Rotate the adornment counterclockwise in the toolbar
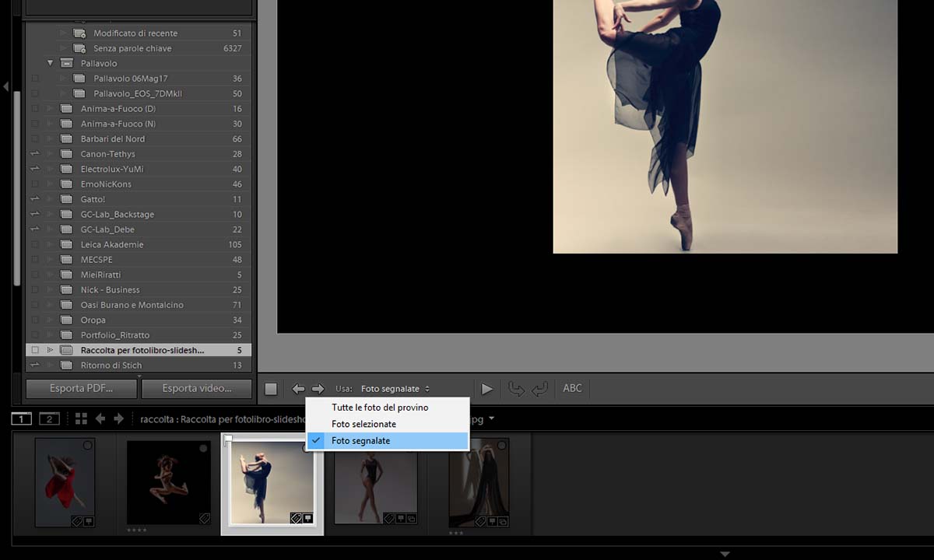This screenshot has width=934, height=560. [x=516, y=389]
